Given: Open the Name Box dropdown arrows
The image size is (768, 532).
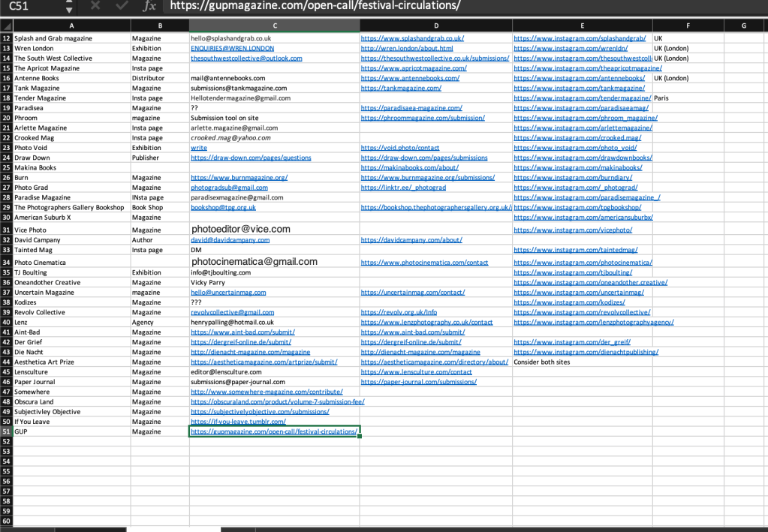Looking at the screenshot, I should pyautogui.click(x=69, y=7).
